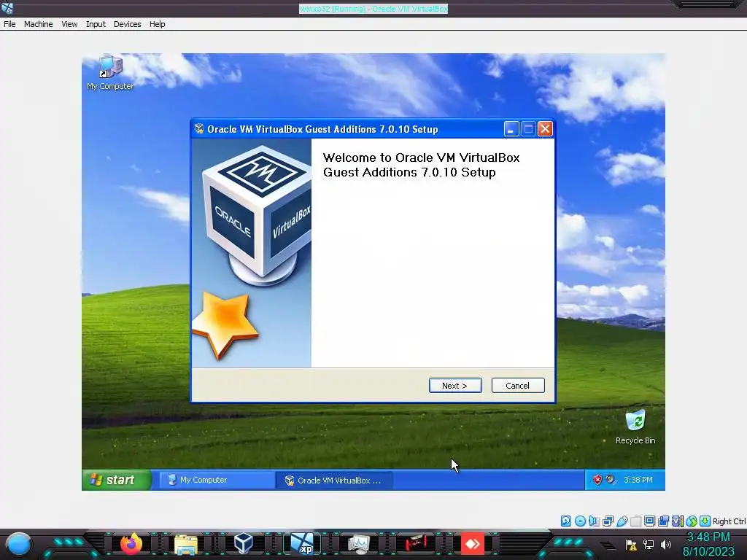The image size is (747, 560).
Task: Click the recording status indicator icon
Action: pos(663,521)
